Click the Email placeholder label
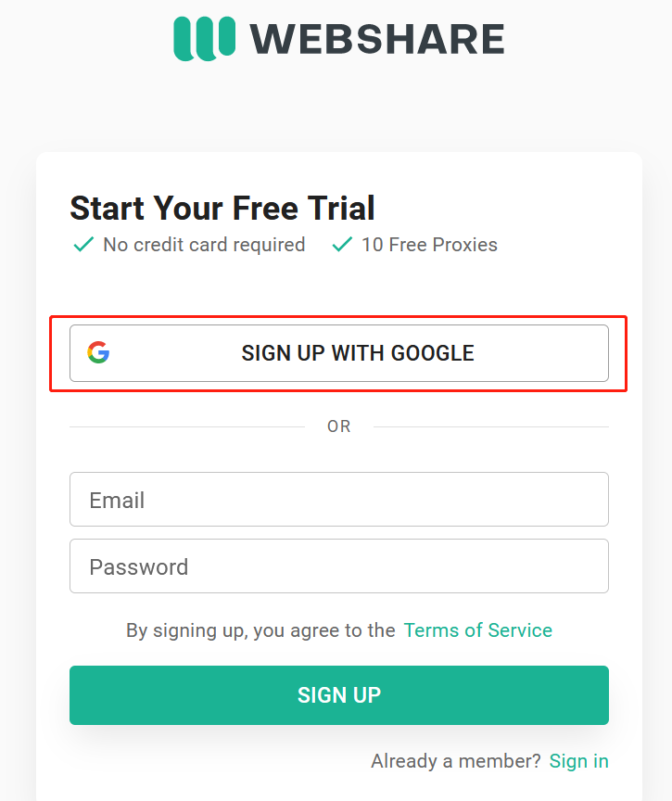 tap(117, 500)
